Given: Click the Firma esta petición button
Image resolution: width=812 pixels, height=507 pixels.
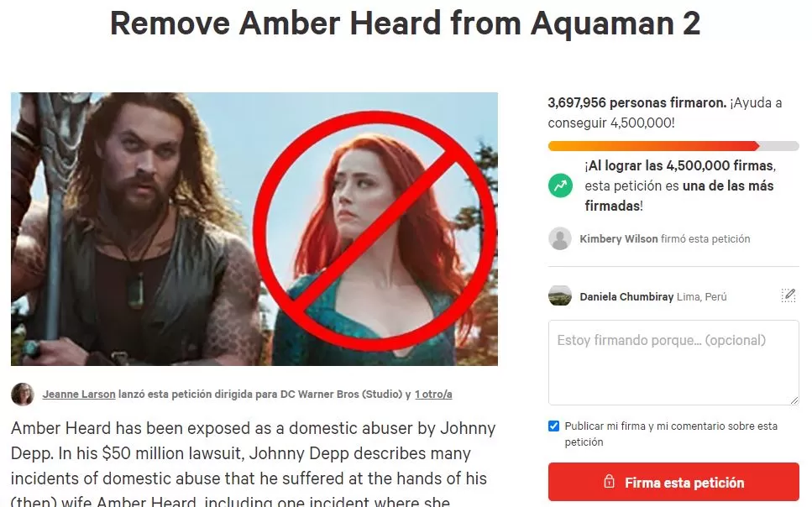Looking at the screenshot, I should click(x=673, y=482).
